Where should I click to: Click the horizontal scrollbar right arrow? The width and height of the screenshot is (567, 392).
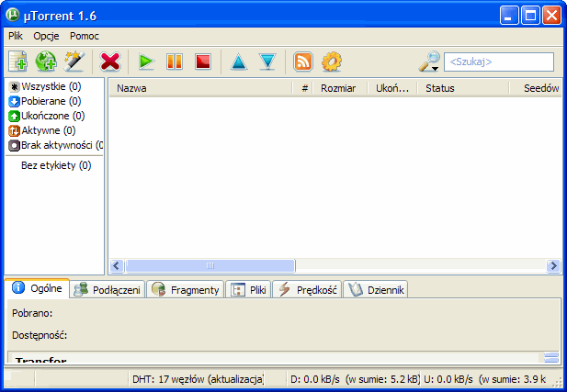[553, 265]
